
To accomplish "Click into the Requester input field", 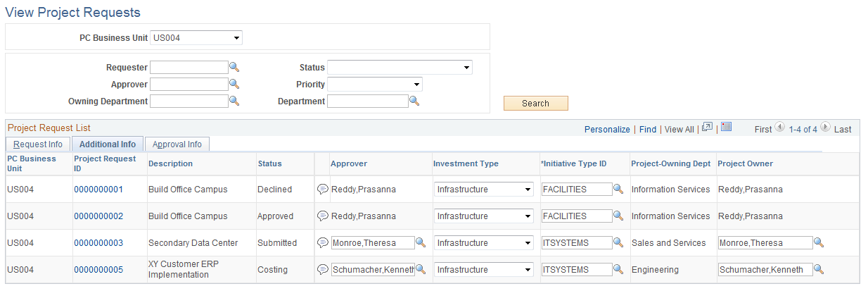I will point(189,68).
